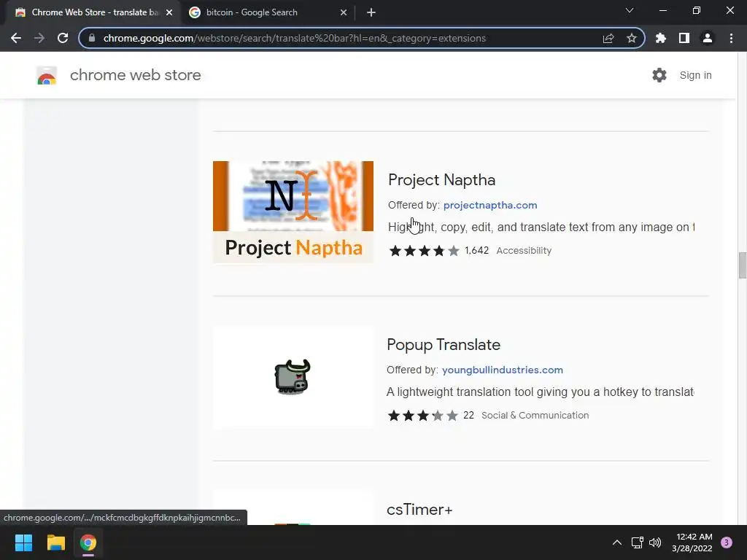This screenshot has width=747, height=560.
Task: Click the chrome web store heading text
Action: (x=135, y=75)
